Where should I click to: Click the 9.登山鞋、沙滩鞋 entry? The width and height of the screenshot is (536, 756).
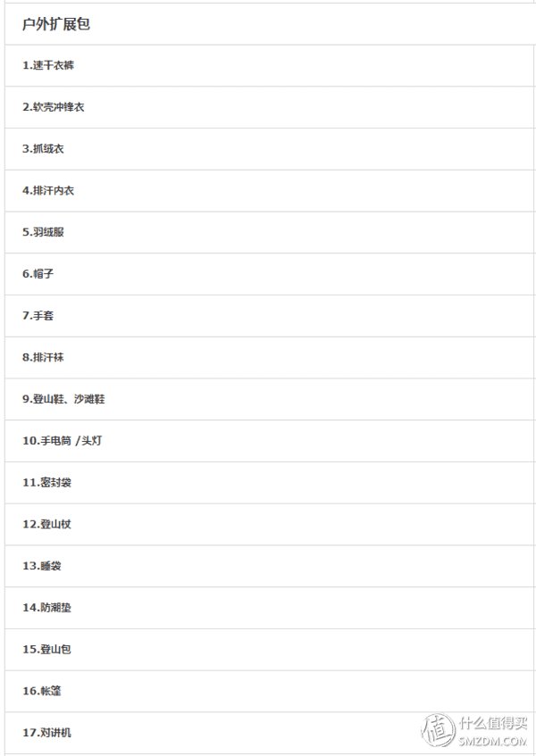click(270, 399)
